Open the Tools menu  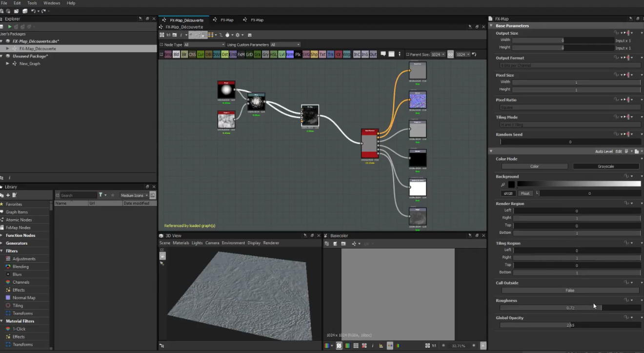tap(32, 3)
